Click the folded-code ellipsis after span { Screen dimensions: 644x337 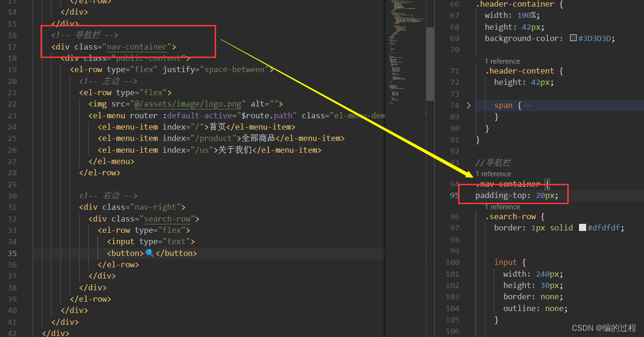527,106
